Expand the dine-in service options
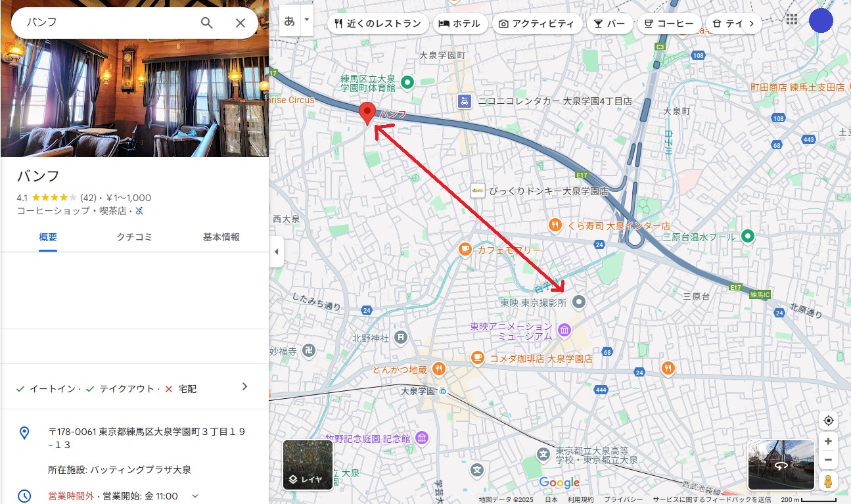Screen dimensions: 851x504 coord(244,386)
